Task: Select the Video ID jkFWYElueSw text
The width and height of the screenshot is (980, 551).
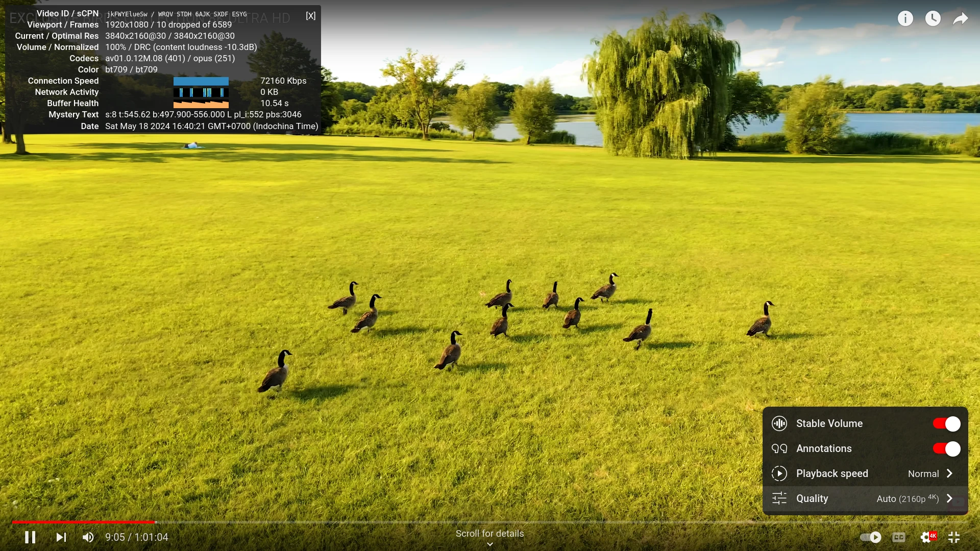Action: pyautogui.click(x=127, y=14)
